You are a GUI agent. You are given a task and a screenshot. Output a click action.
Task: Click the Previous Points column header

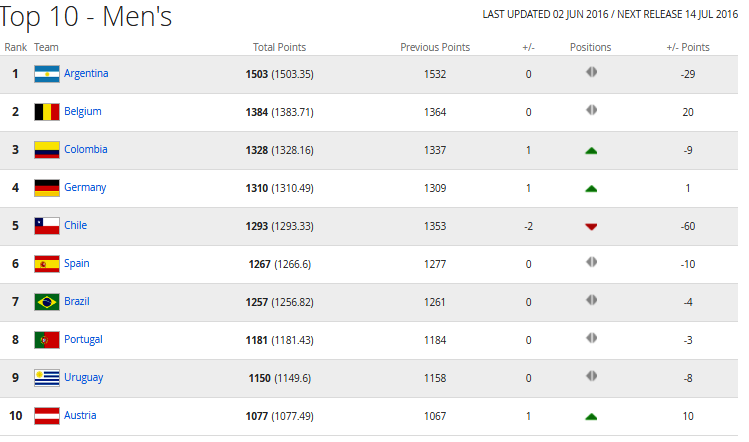[435, 47]
